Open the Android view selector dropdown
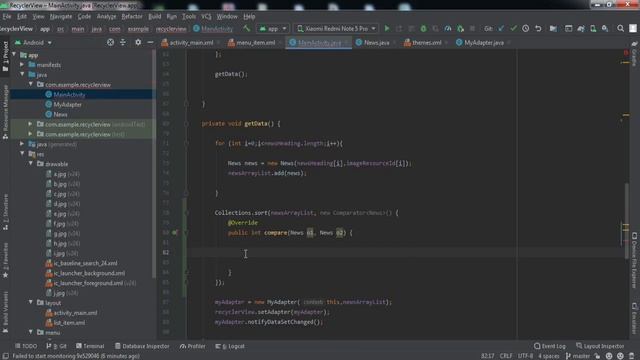Viewport: 640px width, 360px height. (x=34, y=42)
